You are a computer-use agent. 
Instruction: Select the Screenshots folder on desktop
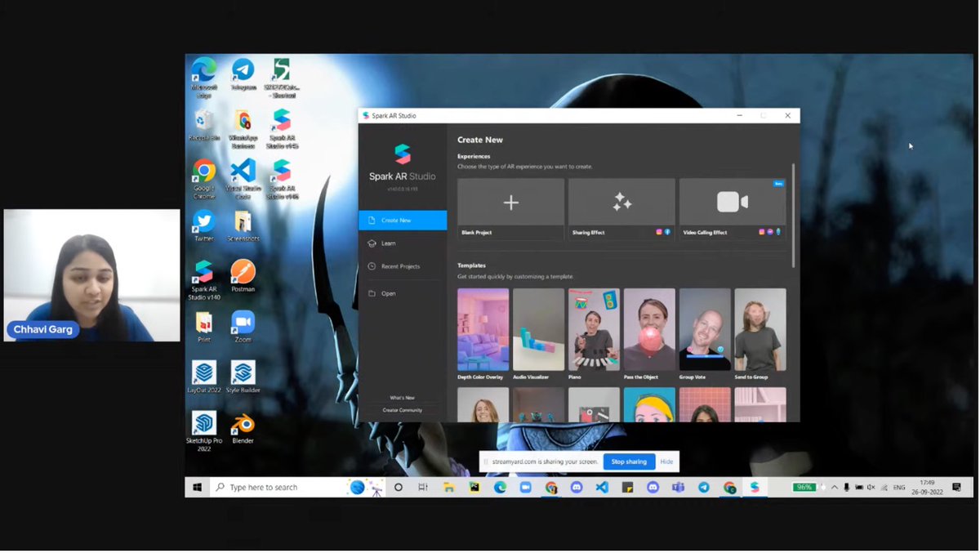(243, 226)
